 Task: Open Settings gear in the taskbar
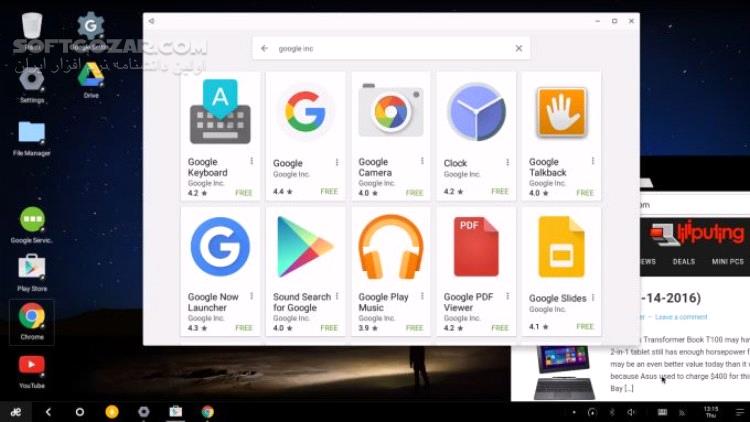click(x=143, y=412)
